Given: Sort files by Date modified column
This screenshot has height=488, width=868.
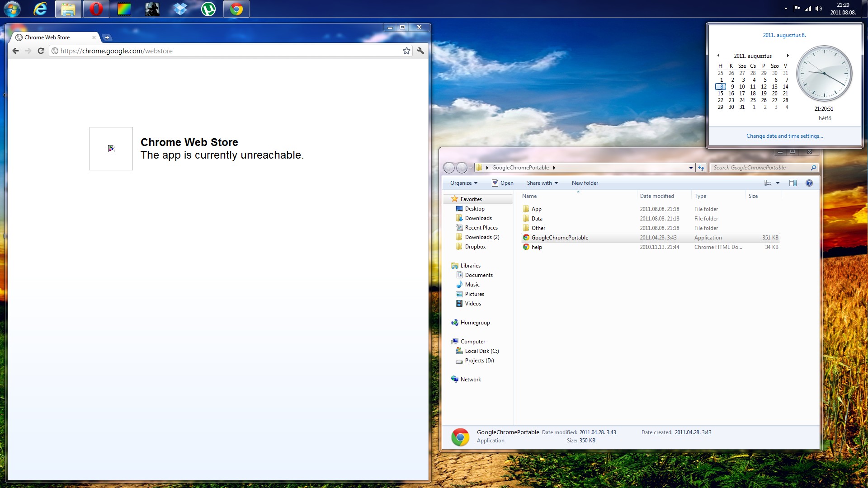Looking at the screenshot, I should [x=664, y=196].
